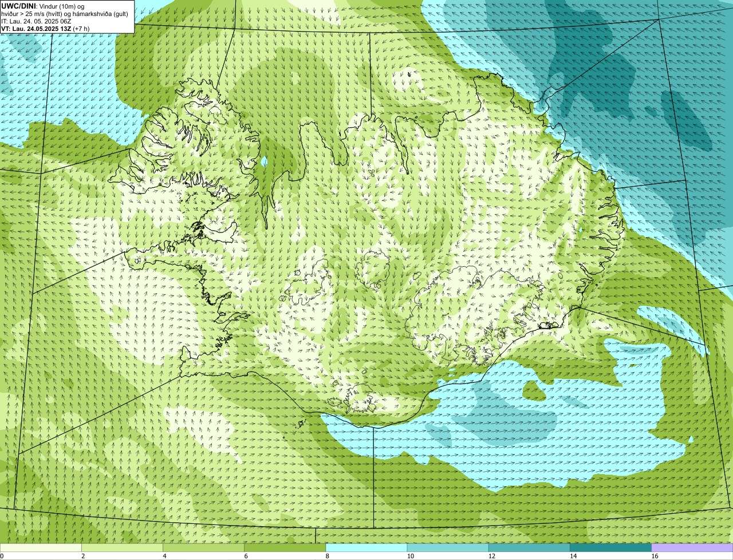Click the pale yellow 0–2 legend swatch
This screenshot has width=733, height=560.
coord(41,548)
